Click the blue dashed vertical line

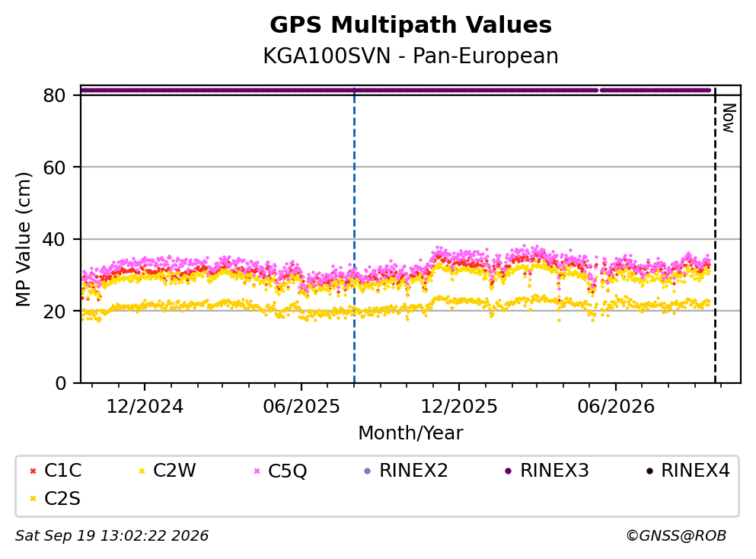pos(354,236)
